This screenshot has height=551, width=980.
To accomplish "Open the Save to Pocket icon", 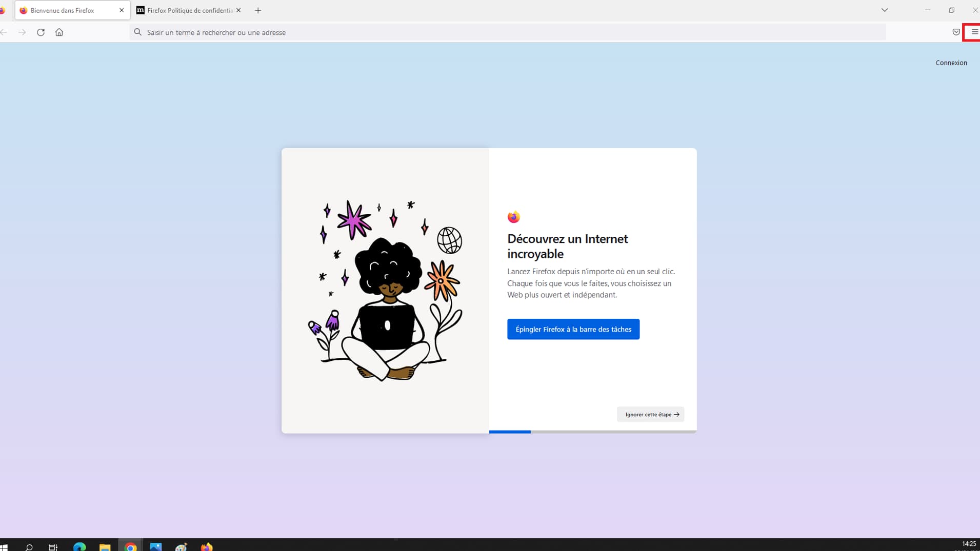I will coord(956,32).
